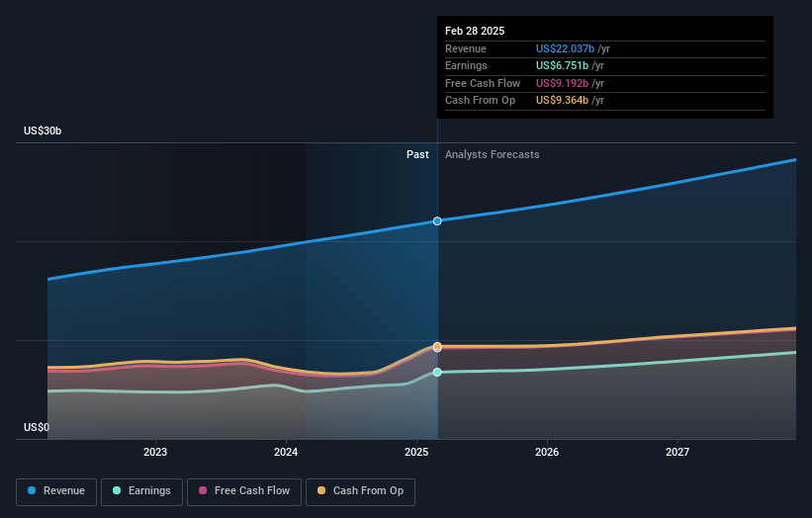Screen dimensions: 812x518
Task: Toggle the Free Cash Flow legend button
Action: tap(244, 491)
